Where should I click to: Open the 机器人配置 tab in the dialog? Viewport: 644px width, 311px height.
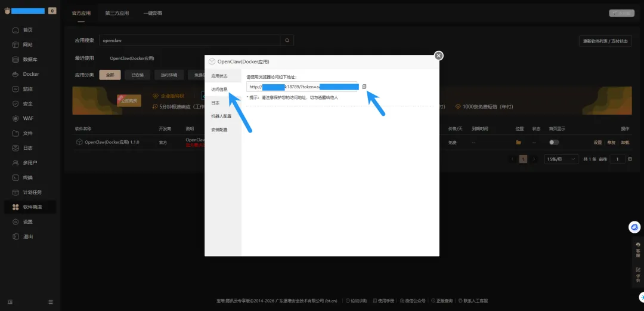click(x=221, y=116)
